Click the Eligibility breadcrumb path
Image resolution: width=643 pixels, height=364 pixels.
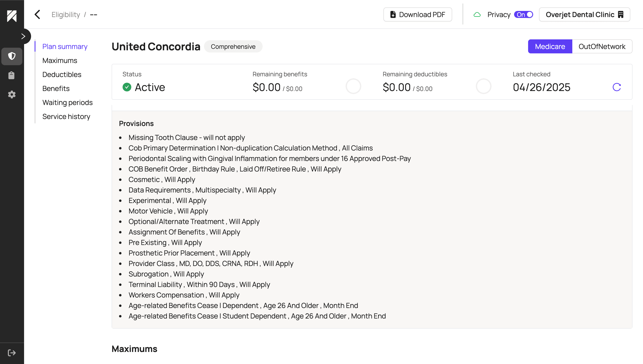point(65,14)
